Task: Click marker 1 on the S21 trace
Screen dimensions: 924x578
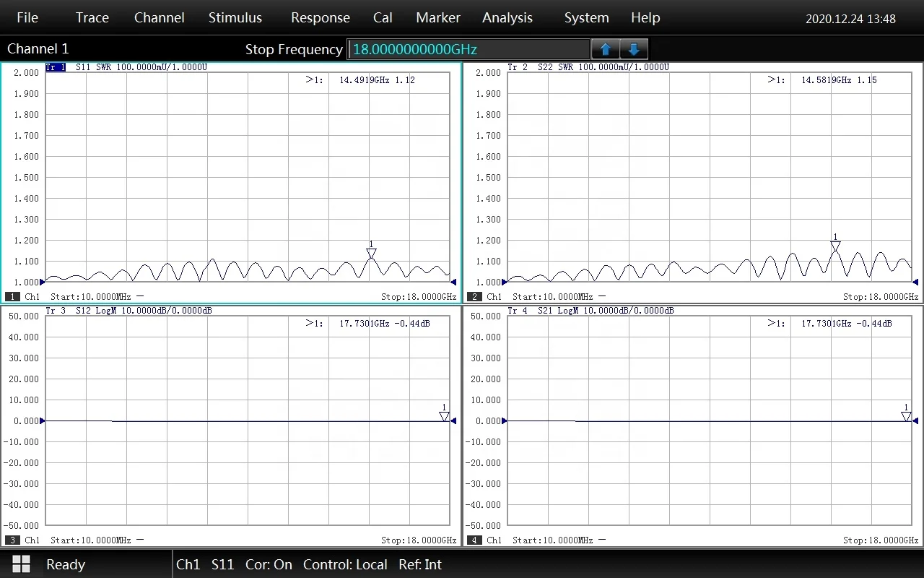Action: (906, 416)
